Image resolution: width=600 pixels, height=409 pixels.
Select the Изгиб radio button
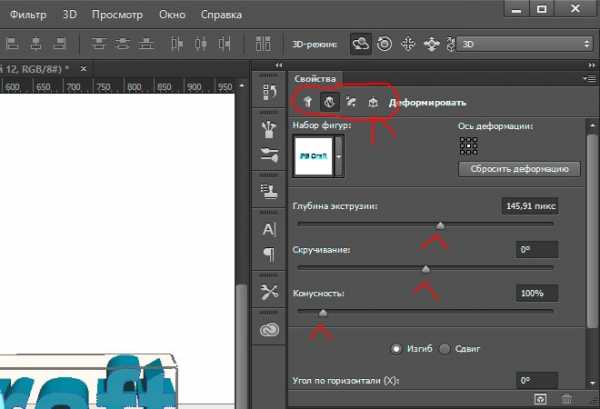click(x=397, y=349)
